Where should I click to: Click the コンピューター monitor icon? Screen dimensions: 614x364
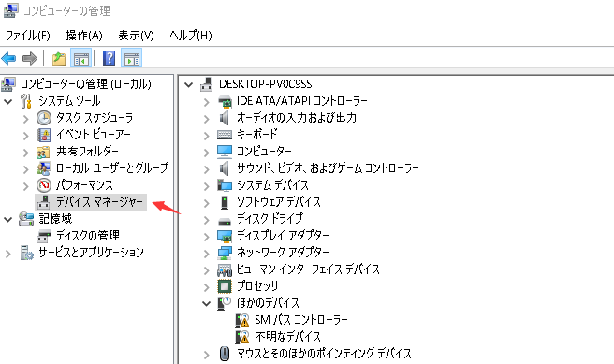click(225, 152)
